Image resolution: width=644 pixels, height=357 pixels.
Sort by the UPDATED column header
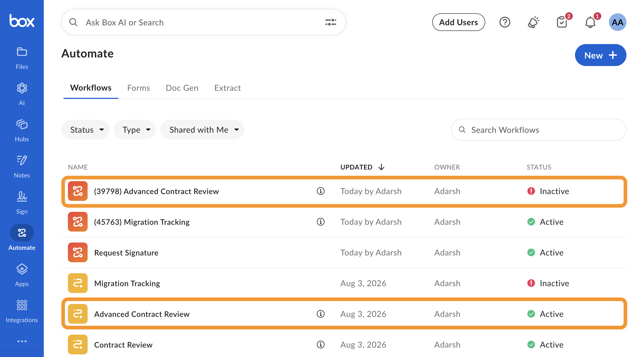pos(362,167)
